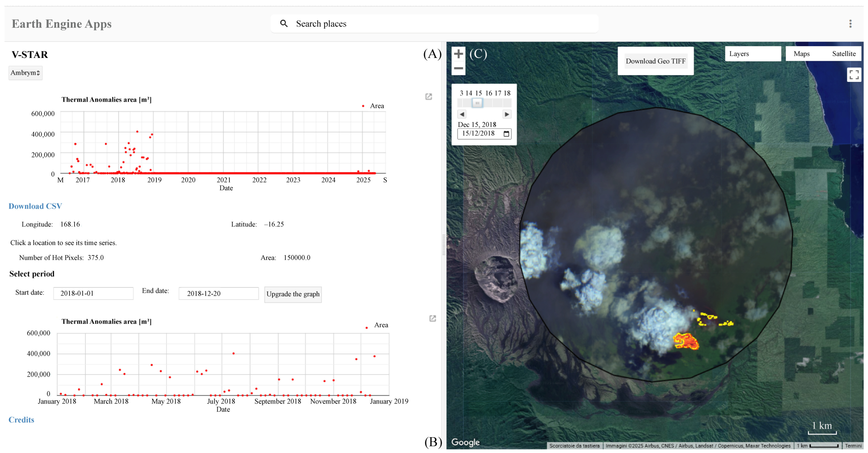
Task: Zoom out on the map
Action: 458,68
